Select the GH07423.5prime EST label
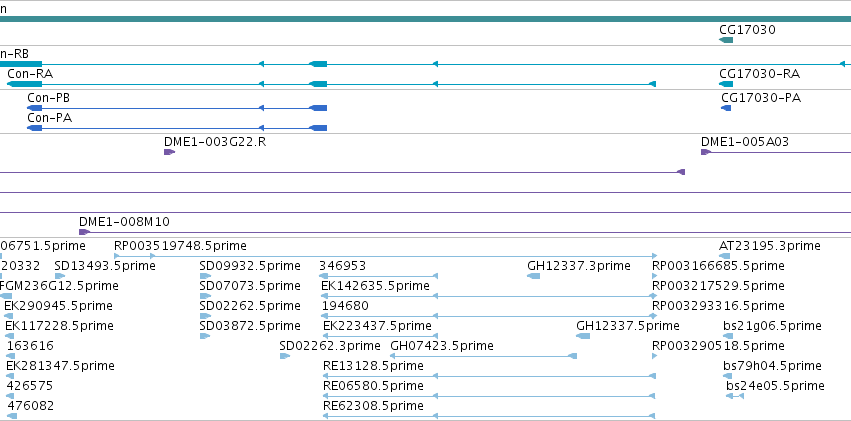Image resolution: width=851 pixels, height=421 pixels. (x=442, y=346)
